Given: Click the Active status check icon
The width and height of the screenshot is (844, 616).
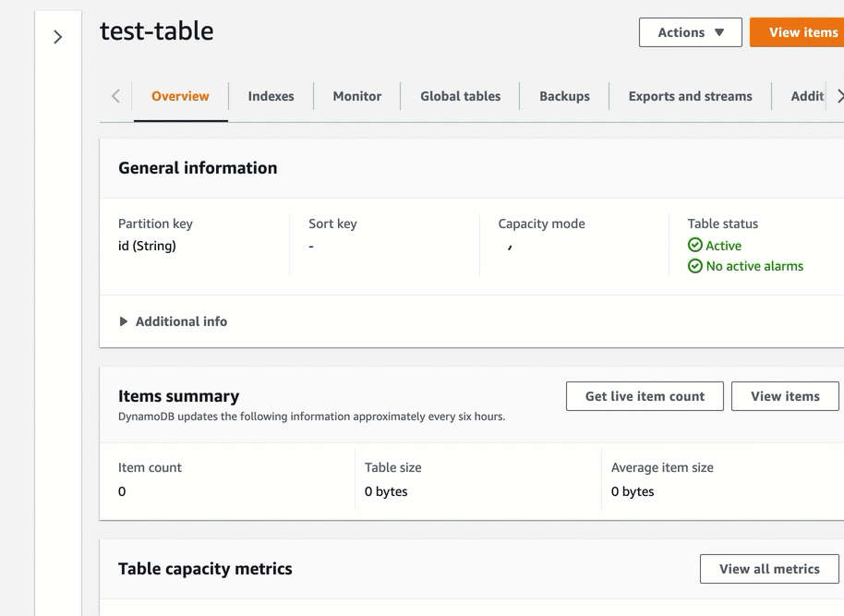Looking at the screenshot, I should 695,246.
